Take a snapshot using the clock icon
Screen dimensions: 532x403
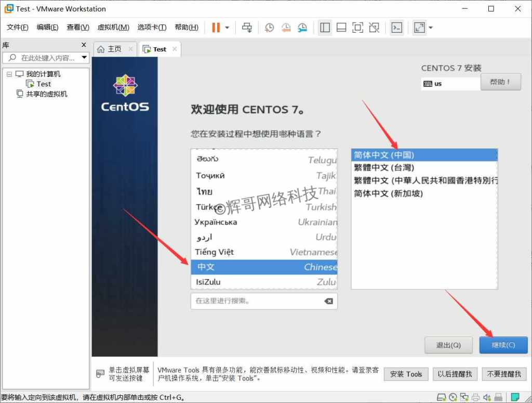click(269, 28)
